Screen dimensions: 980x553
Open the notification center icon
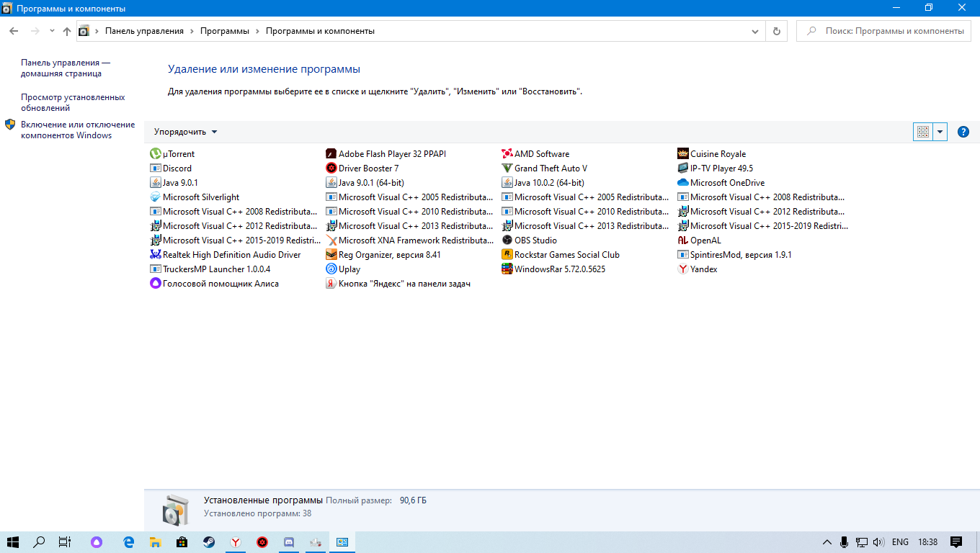(x=956, y=542)
